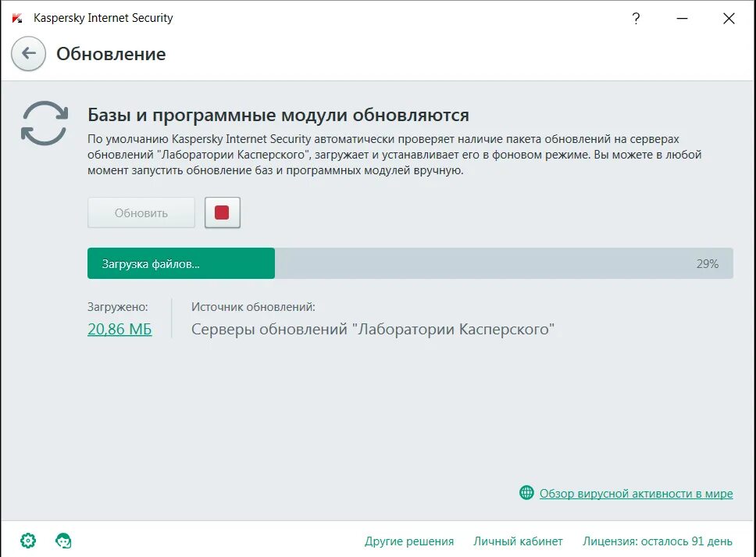Click the Обновление page title
The image size is (756, 557).
coord(111,54)
